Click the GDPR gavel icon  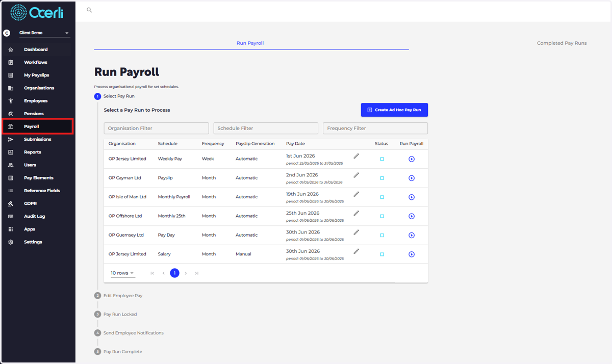click(11, 203)
